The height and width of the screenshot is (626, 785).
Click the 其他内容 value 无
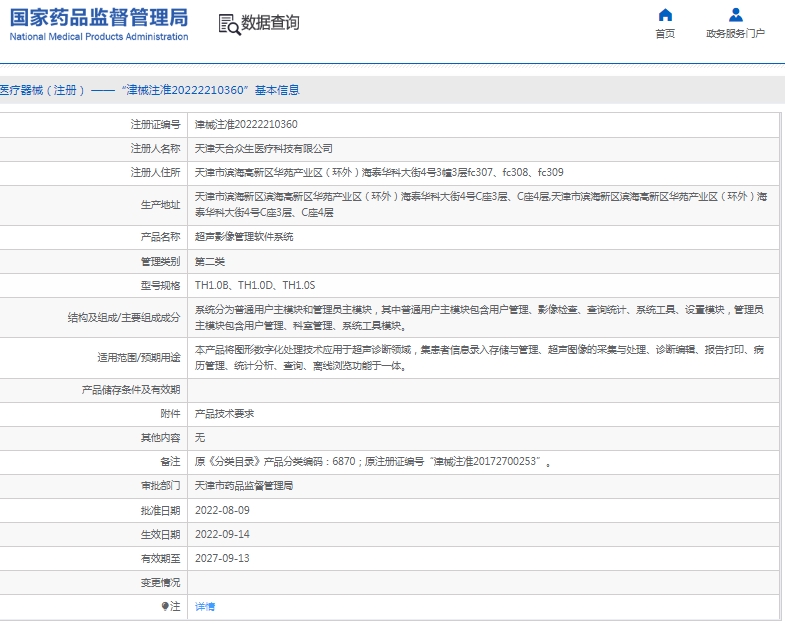(200, 438)
